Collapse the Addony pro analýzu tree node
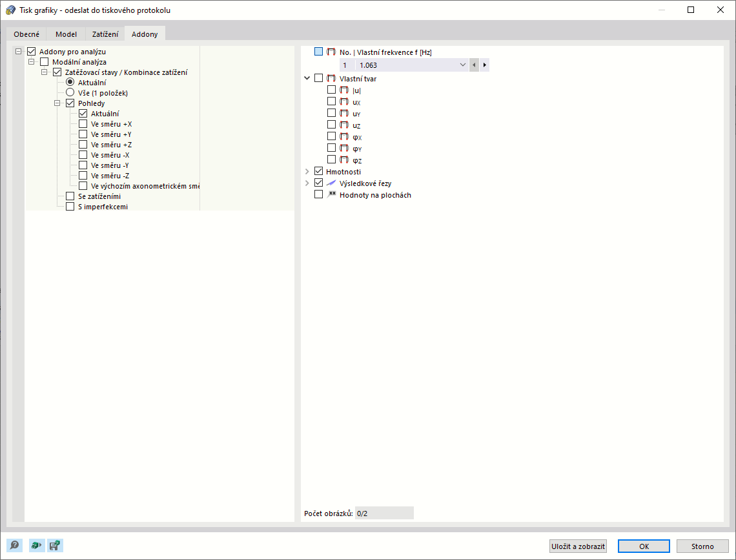 [18, 51]
